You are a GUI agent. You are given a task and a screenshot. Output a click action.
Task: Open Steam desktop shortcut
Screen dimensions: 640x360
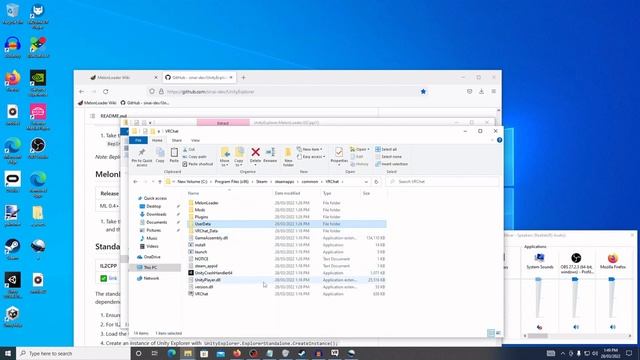point(13,249)
